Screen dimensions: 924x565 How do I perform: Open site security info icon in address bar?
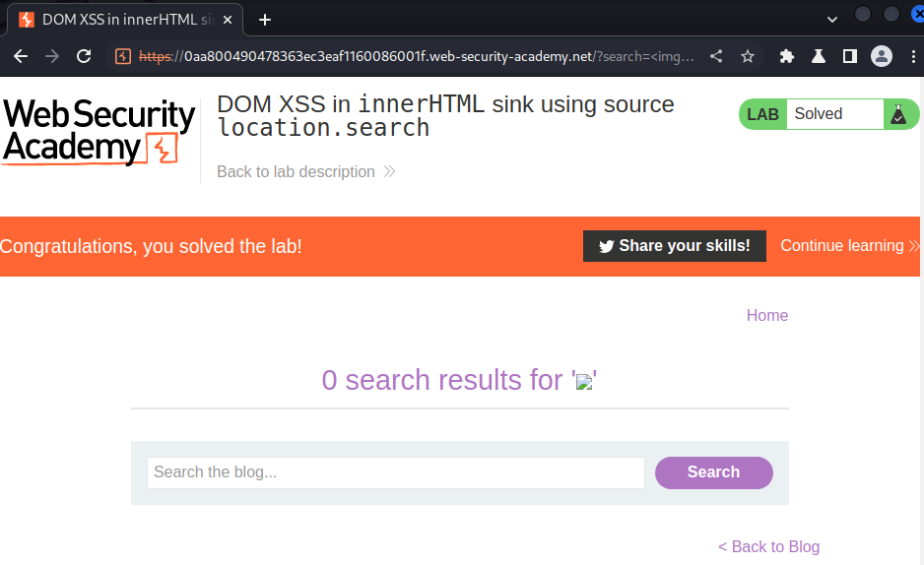point(122,56)
